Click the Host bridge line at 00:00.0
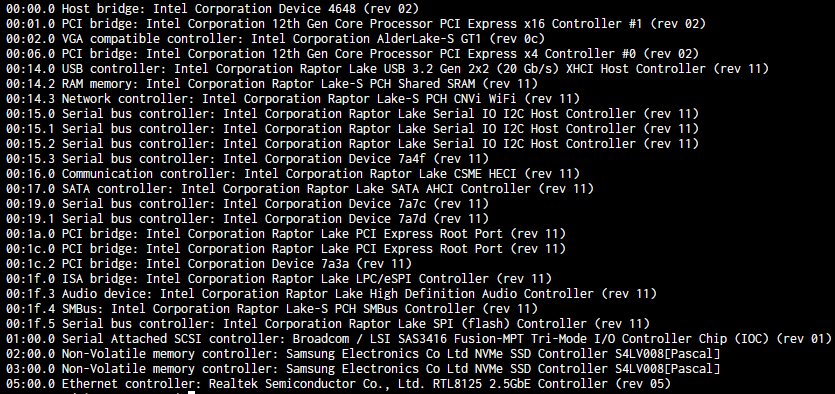 tap(212, 9)
